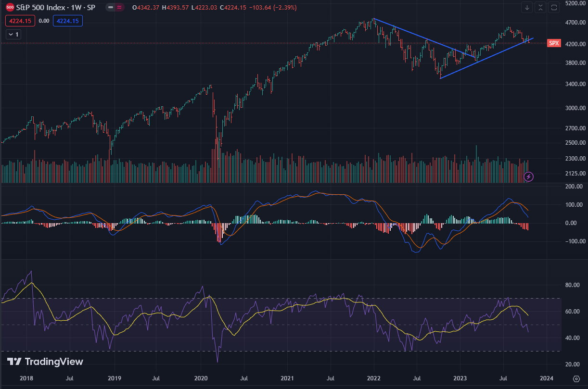Image resolution: width=588 pixels, height=389 pixels.
Task: Click the Jul label on the date axis
Action: click(69, 379)
